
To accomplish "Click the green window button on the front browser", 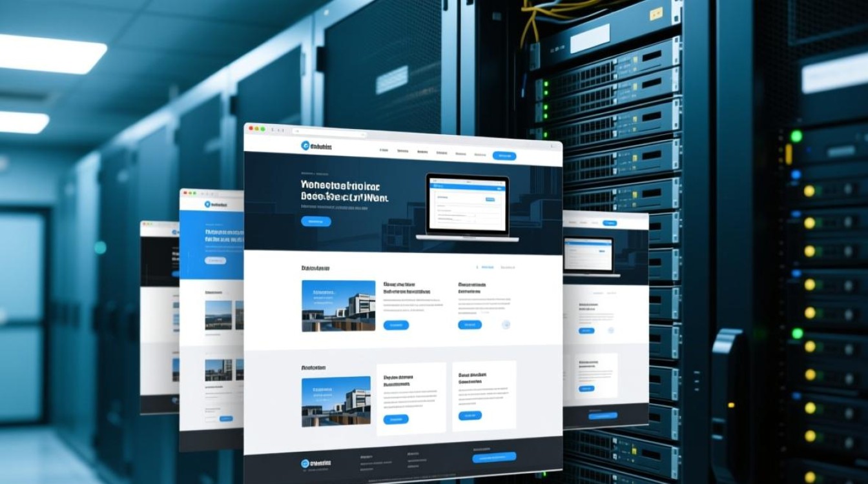I will (x=263, y=129).
